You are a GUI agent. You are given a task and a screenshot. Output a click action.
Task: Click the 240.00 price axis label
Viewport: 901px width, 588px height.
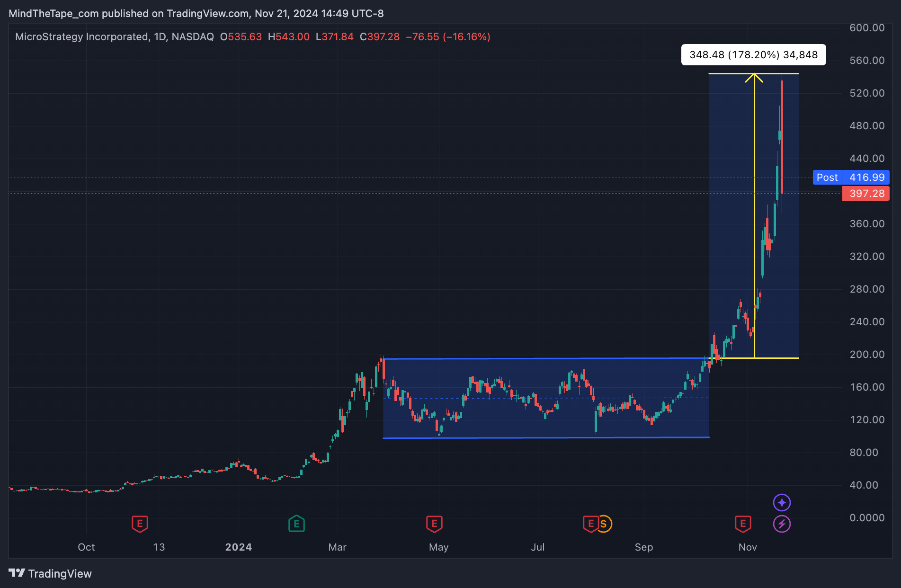(x=867, y=322)
